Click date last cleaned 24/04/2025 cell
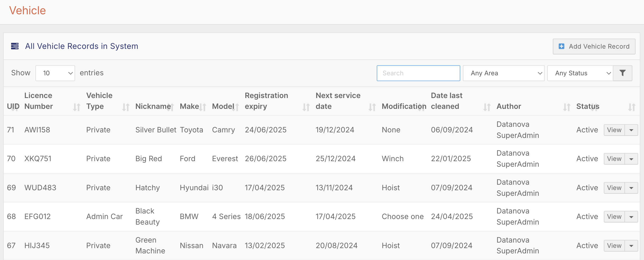Image resolution: width=644 pixels, height=260 pixels. click(452, 216)
